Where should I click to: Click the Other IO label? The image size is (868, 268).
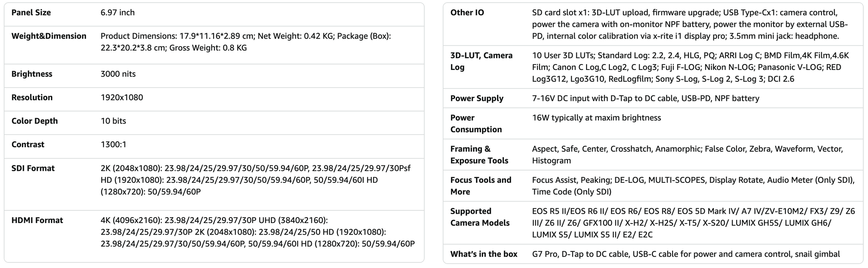click(x=467, y=13)
